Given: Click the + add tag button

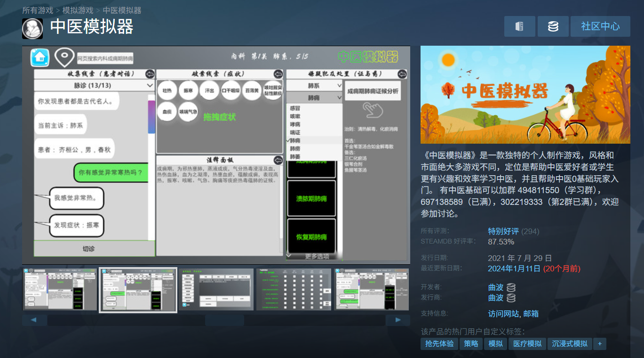Looking at the screenshot, I should (x=600, y=344).
